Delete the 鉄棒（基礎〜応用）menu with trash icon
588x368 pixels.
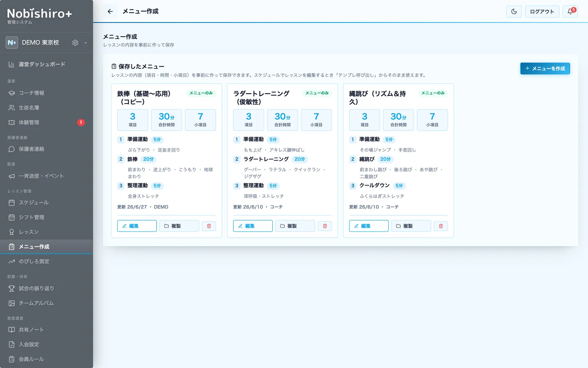pyautogui.click(x=209, y=226)
